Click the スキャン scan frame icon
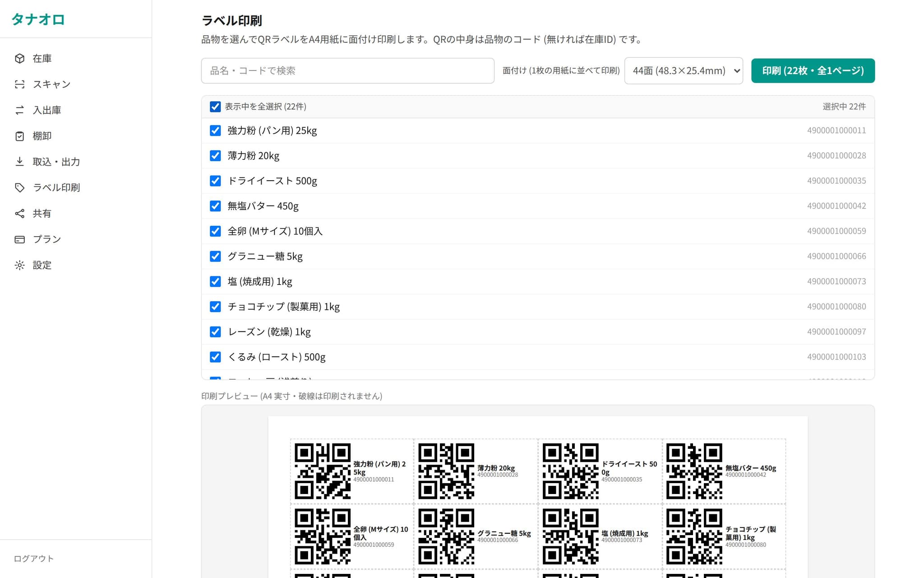The image size is (924, 578). (x=19, y=84)
